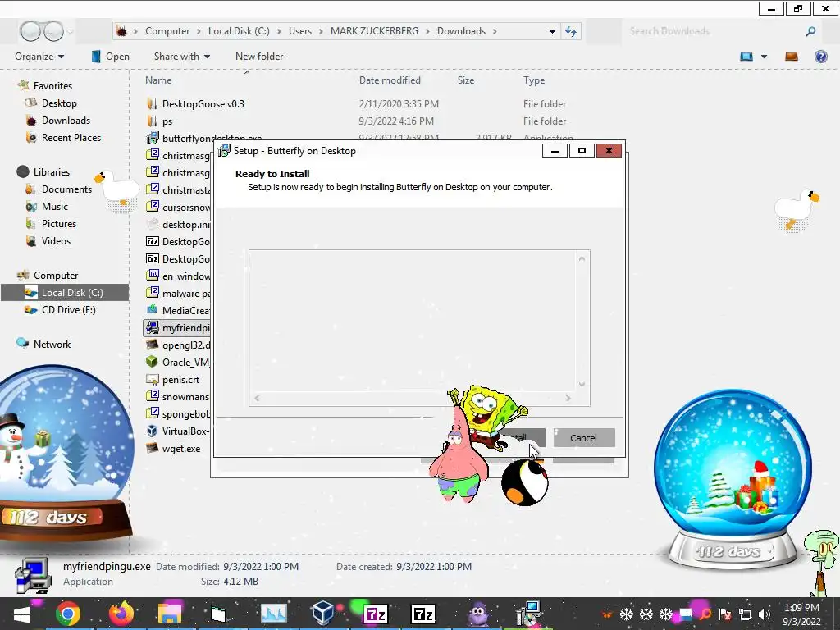Viewport: 840px width, 630px height.
Task: Click Cancel in Butterfly setup dialog
Action: 583,438
